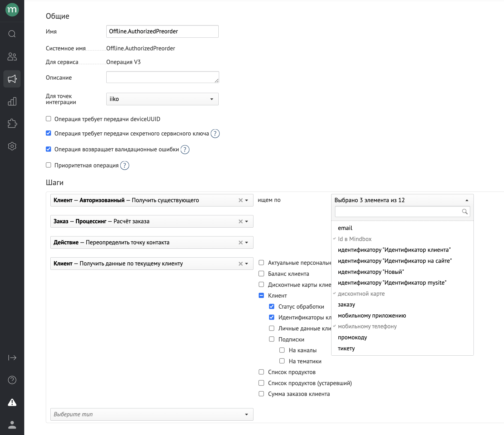Select email in the search-by list
The height and width of the screenshot is (435, 504).
click(x=402, y=228)
